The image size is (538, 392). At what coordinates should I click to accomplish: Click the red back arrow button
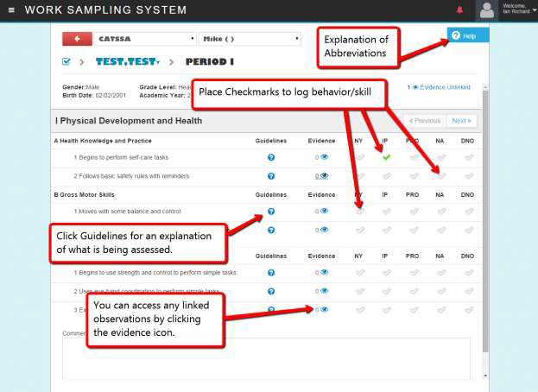[x=78, y=39]
